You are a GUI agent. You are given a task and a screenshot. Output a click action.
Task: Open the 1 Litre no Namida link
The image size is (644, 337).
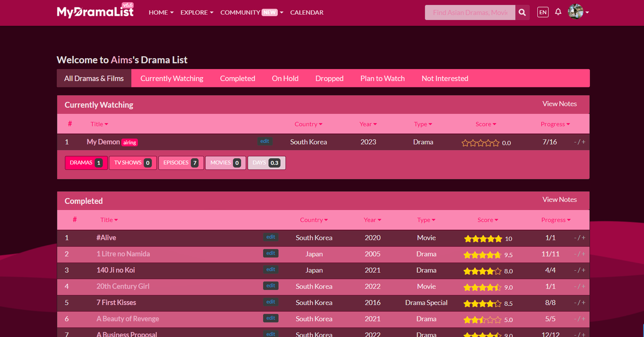pyautogui.click(x=123, y=254)
